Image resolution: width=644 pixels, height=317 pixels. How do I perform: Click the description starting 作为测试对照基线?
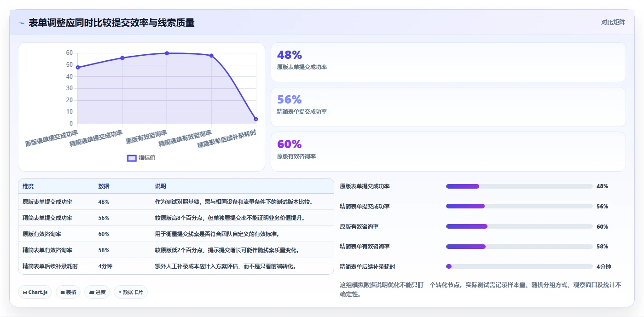pos(234,202)
